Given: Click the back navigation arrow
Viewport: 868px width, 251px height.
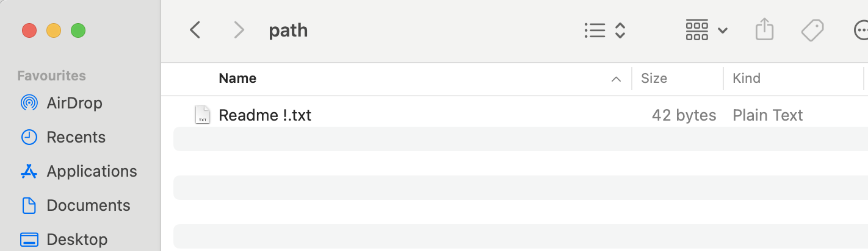Looking at the screenshot, I should (195, 30).
